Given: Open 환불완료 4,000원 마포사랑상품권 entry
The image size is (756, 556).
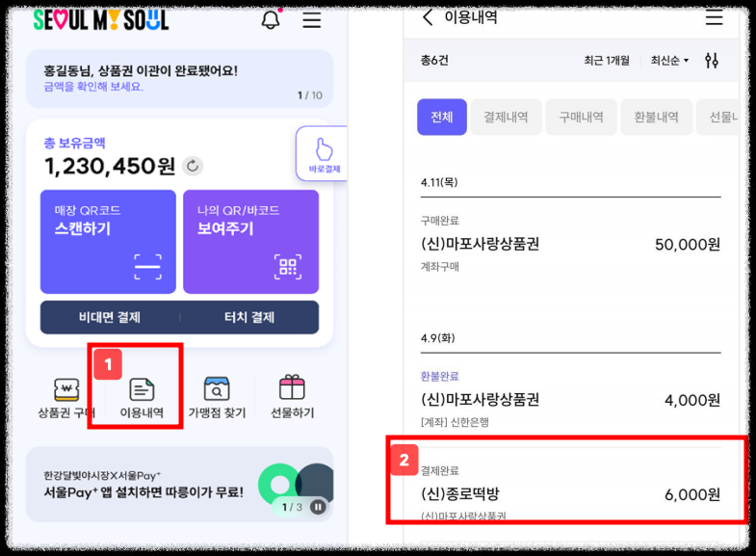Looking at the screenshot, I should pyautogui.click(x=570, y=399).
